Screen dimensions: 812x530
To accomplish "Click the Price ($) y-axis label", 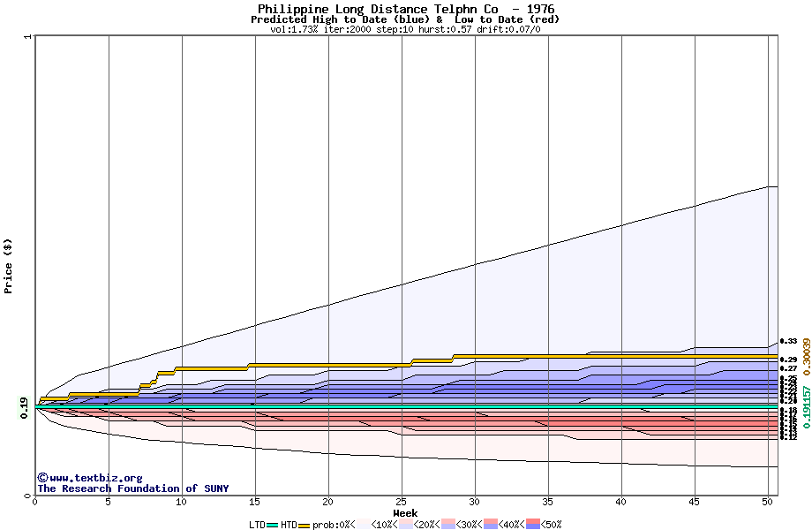I will [9, 266].
